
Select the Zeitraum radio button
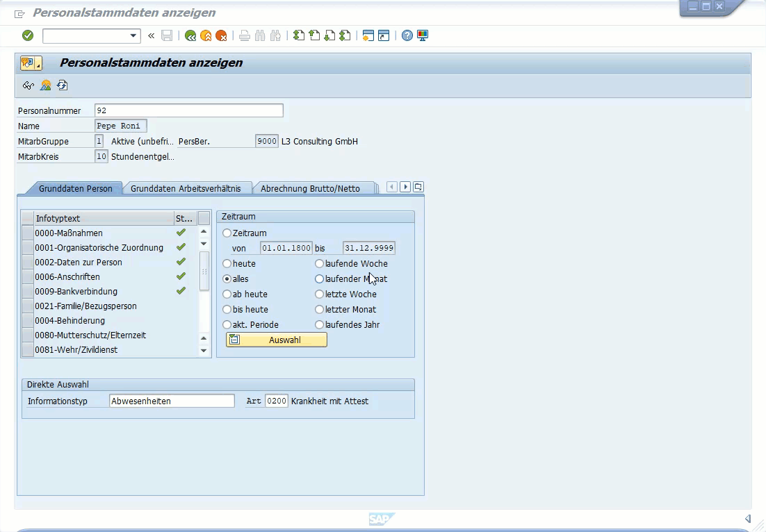click(227, 233)
